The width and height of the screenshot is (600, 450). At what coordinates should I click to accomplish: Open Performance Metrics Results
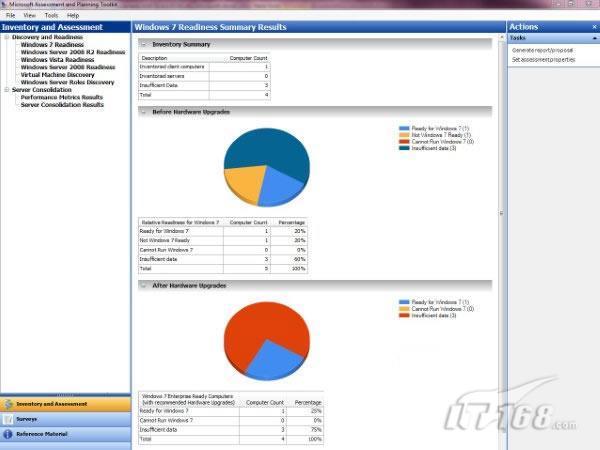coord(62,97)
